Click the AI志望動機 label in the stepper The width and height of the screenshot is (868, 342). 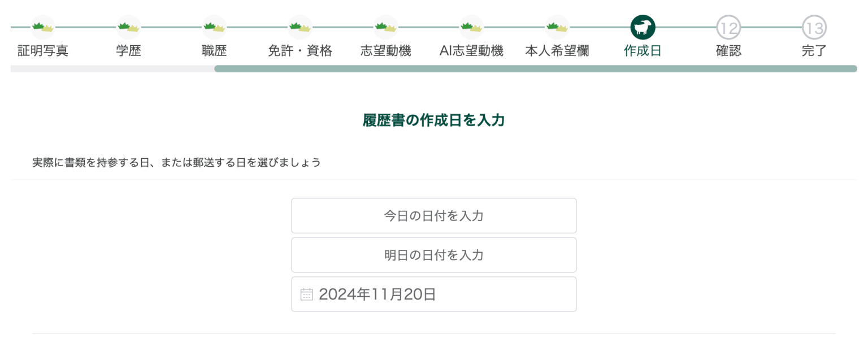(x=471, y=50)
